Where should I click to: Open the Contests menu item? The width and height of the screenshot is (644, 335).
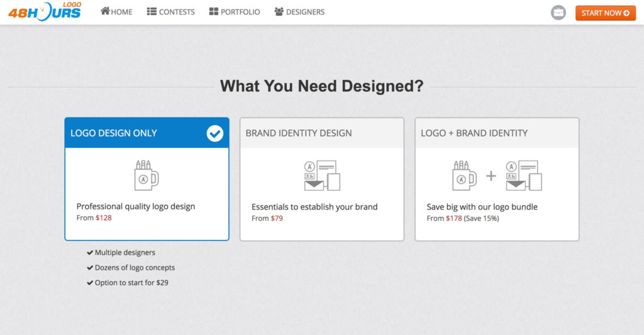(177, 12)
